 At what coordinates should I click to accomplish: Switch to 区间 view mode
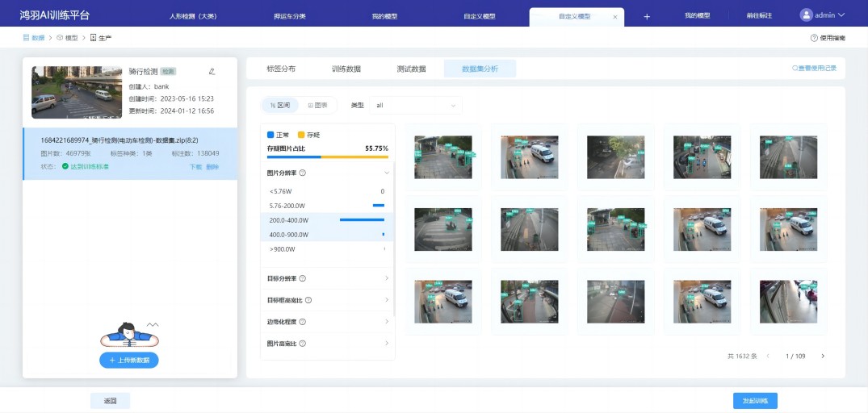(x=280, y=105)
